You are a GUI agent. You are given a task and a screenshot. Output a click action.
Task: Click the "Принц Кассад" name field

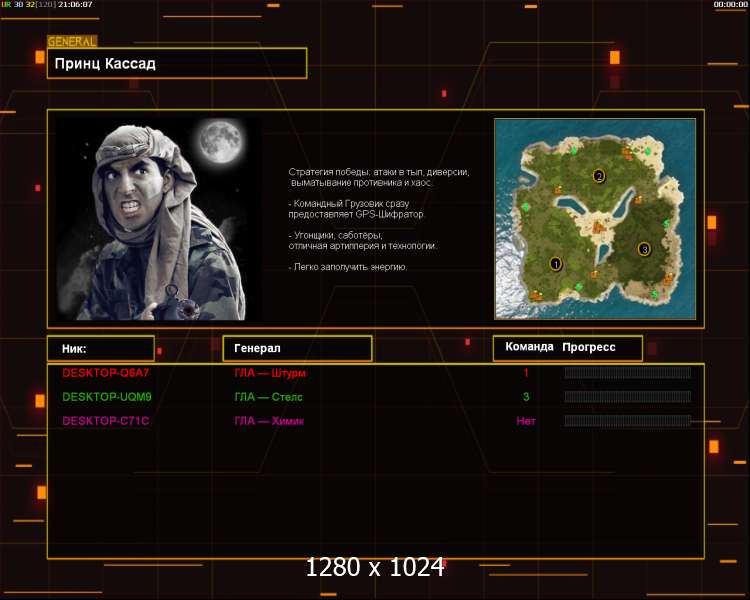[176, 64]
